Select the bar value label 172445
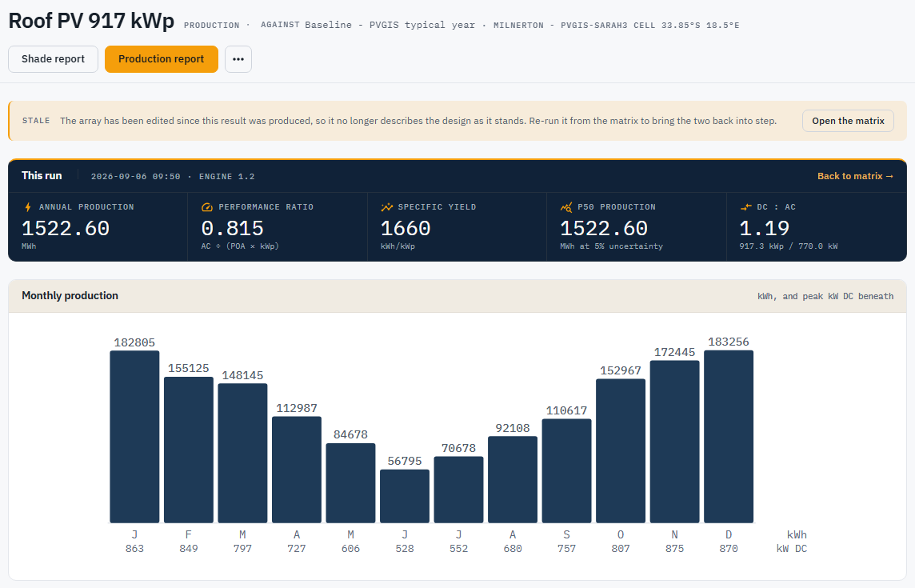The width and height of the screenshot is (915, 588). 674,353
